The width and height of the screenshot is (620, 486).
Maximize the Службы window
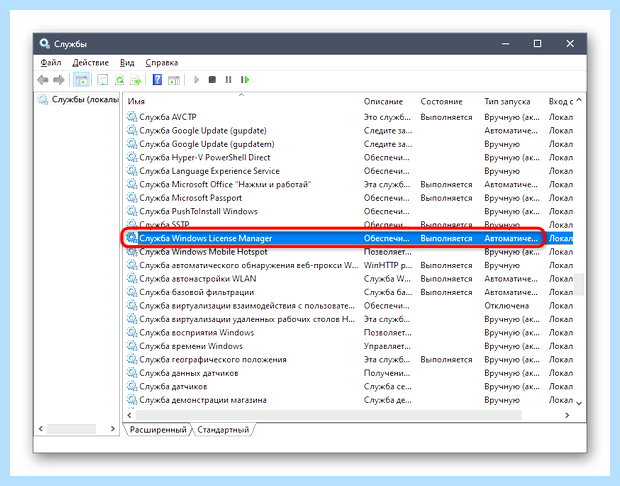tap(537, 43)
